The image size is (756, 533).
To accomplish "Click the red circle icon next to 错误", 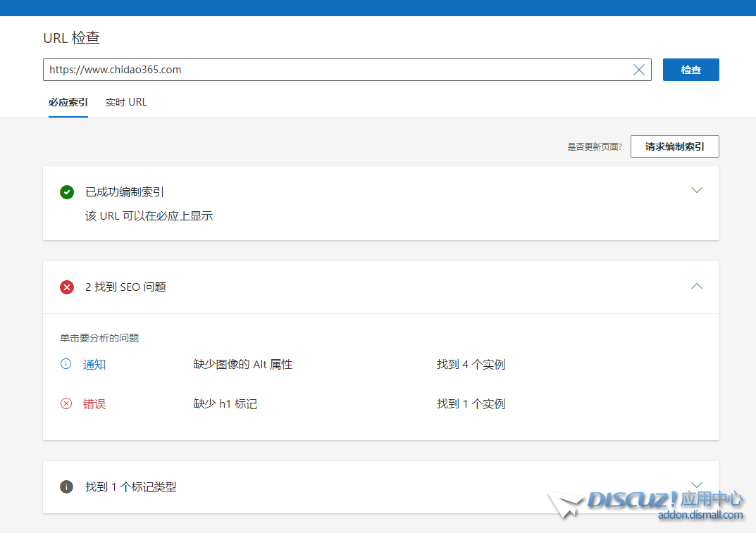I will click(66, 403).
